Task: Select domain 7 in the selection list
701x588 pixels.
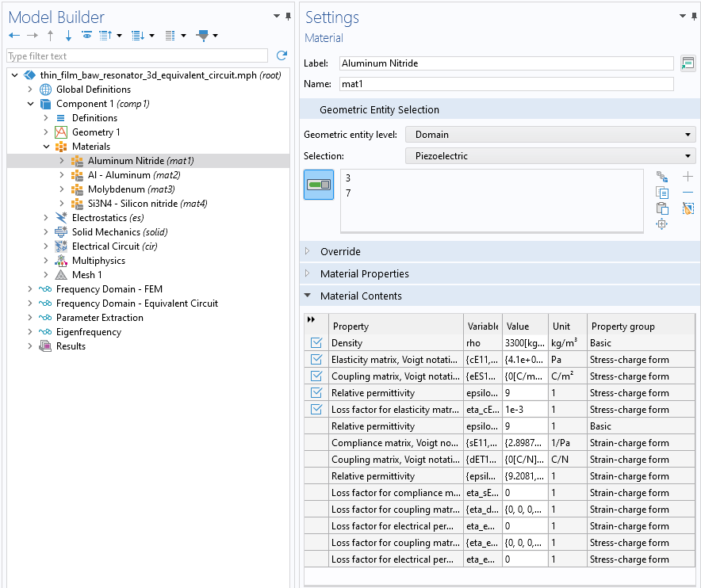Action: click(x=348, y=193)
